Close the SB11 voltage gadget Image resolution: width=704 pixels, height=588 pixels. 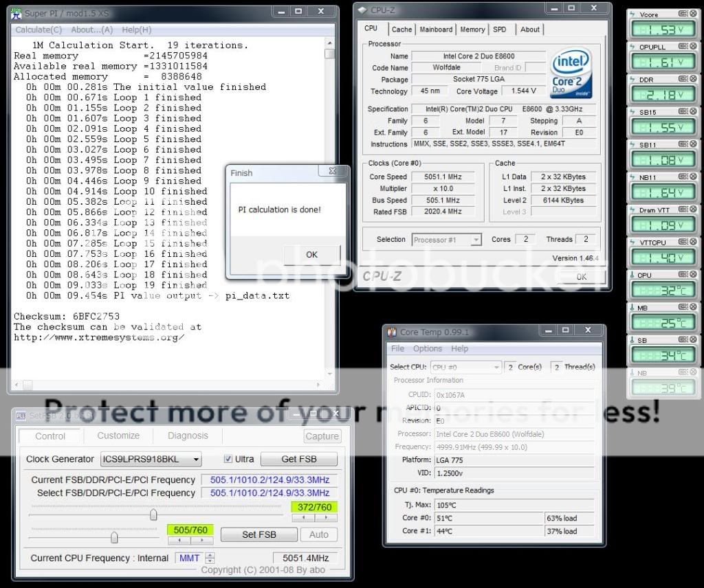pos(693,144)
